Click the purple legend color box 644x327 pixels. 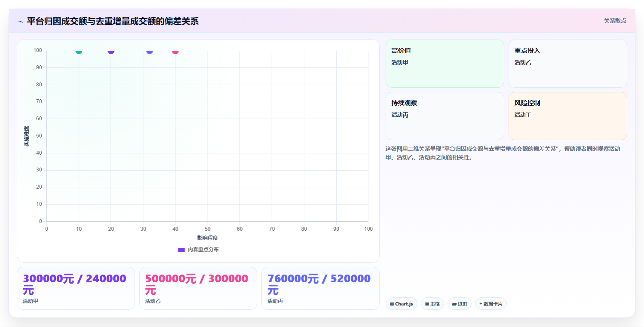[x=181, y=250]
